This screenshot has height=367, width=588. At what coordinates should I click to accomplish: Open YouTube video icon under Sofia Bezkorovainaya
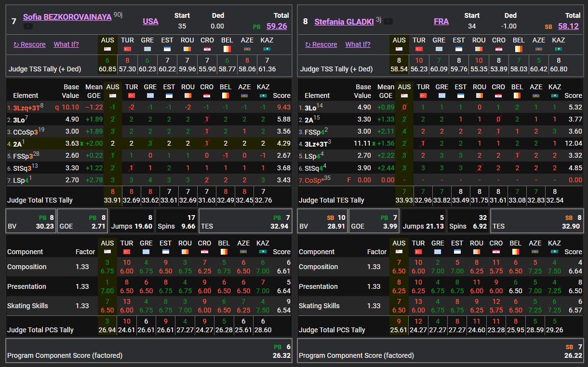[28, 26]
